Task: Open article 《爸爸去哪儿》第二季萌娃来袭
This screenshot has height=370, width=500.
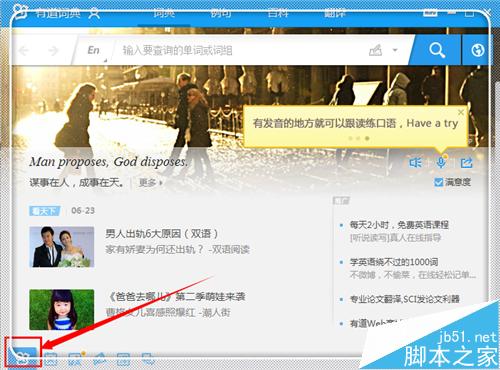Action: pyautogui.click(x=177, y=296)
